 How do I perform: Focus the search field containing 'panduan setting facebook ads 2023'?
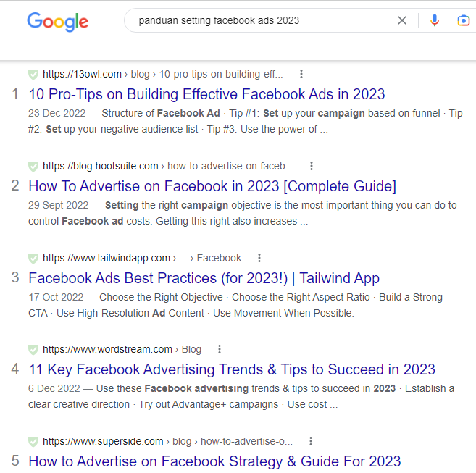[261, 21]
